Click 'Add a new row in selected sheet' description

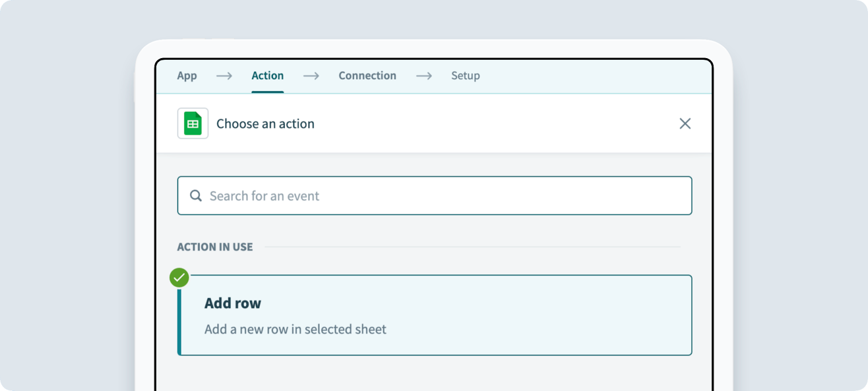[295, 329]
